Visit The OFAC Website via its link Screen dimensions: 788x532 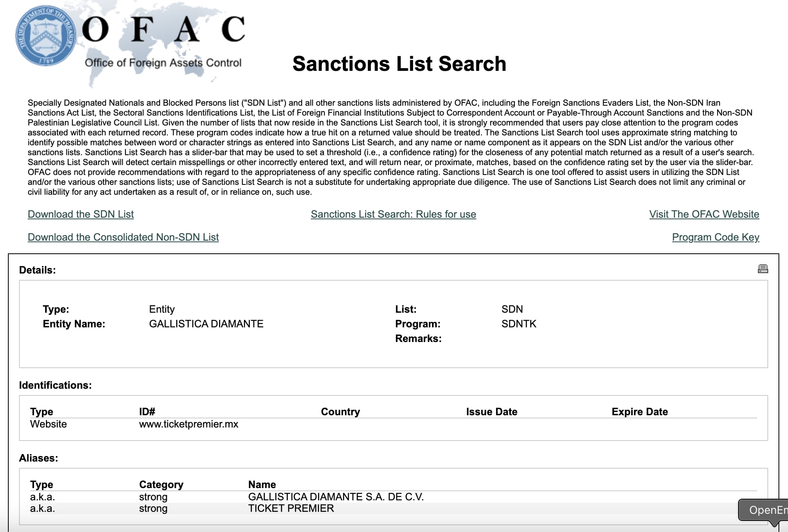pos(704,214)
